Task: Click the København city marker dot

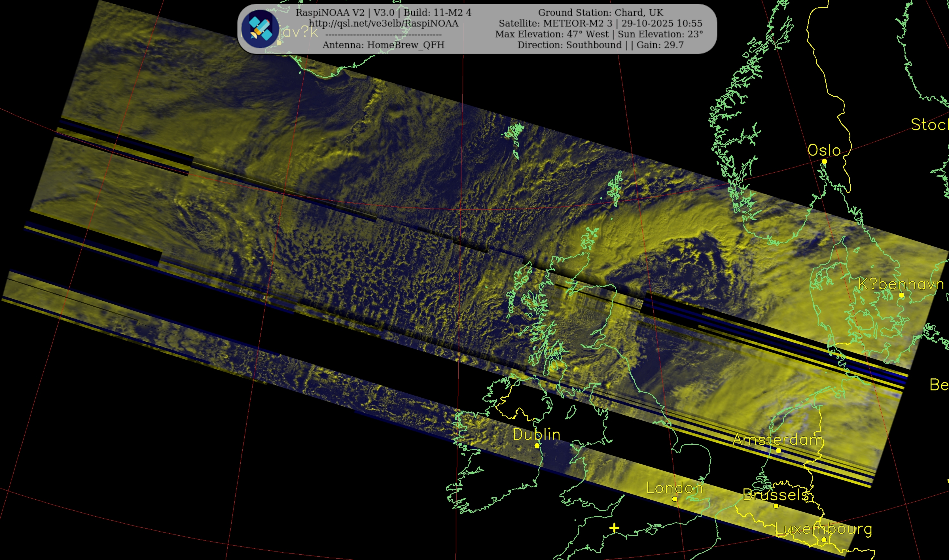Action: tap(901, 296)
